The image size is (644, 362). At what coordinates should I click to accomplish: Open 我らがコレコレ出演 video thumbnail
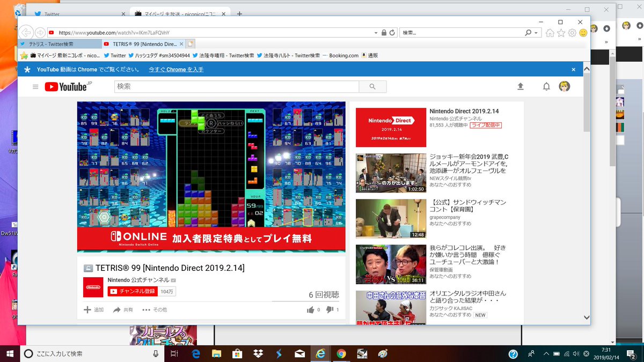coord(391,264)
